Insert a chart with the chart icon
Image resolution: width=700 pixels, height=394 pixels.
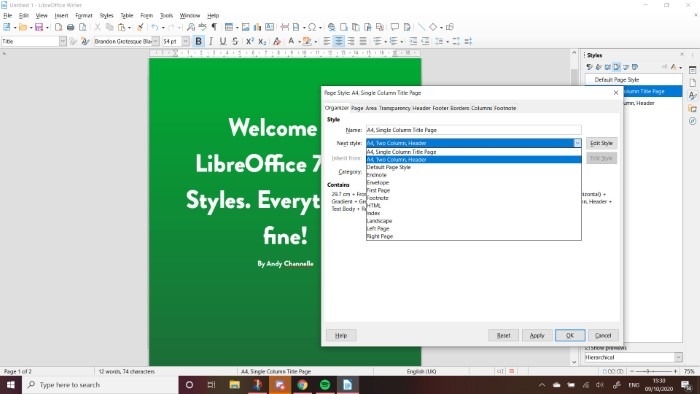[257, 27]
